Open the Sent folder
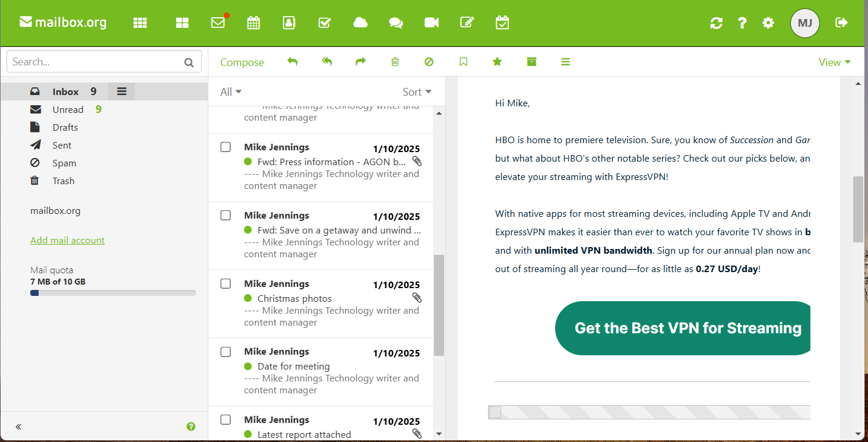 coord(62,145)
